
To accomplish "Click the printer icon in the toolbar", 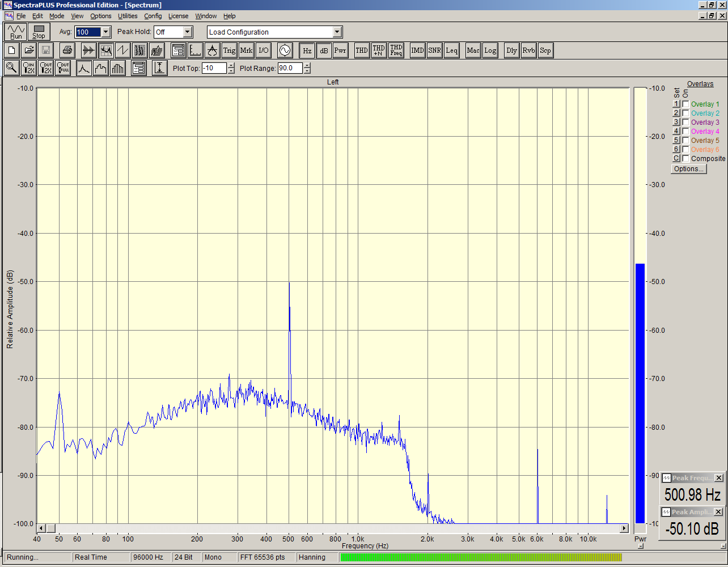I will [x=67, y=50].
